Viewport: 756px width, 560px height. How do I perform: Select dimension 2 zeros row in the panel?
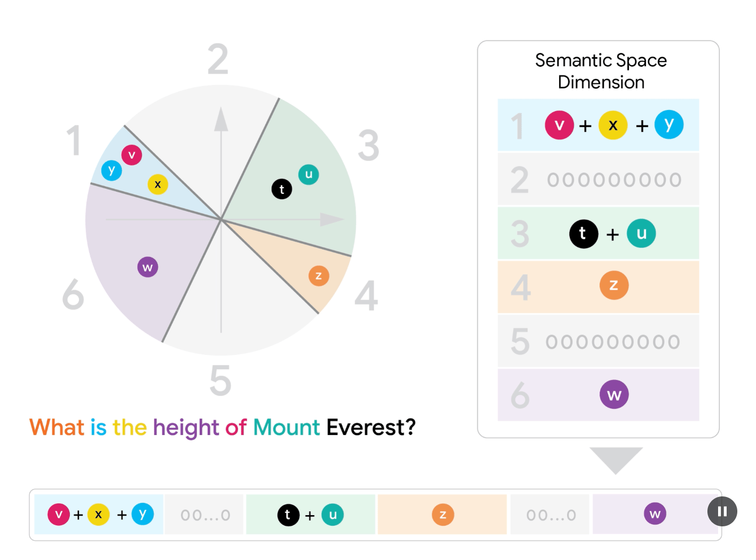pyautogui.click(x=598, y=179)
